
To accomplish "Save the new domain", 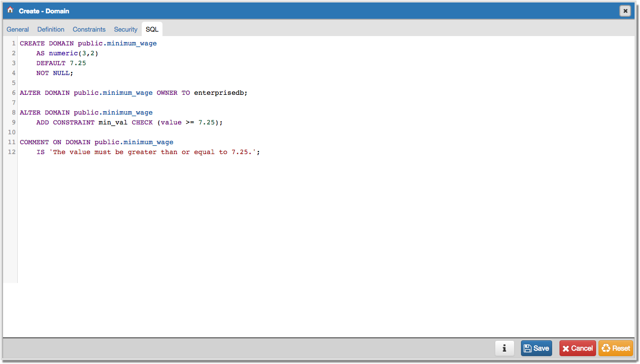I will [536, 348].
